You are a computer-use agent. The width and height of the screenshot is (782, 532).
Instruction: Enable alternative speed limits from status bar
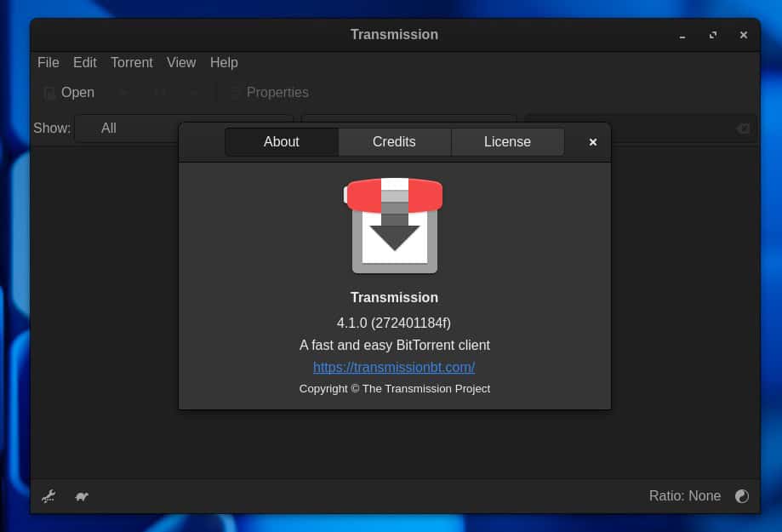pyautogui.click(x=82, y=496)
